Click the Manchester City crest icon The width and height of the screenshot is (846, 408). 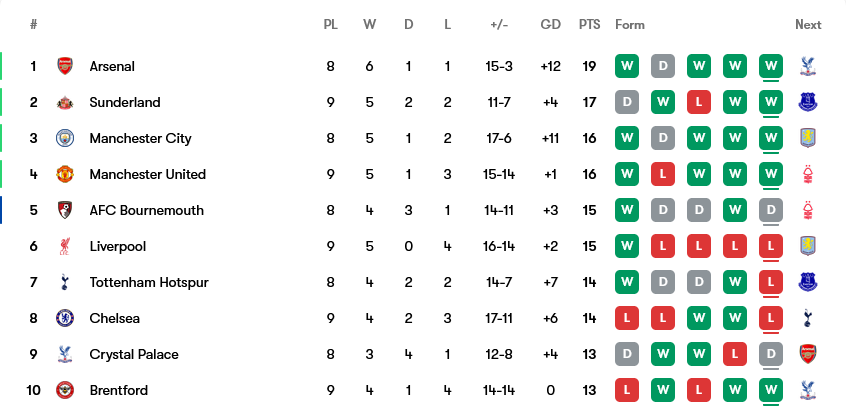[x=65, y=138]
